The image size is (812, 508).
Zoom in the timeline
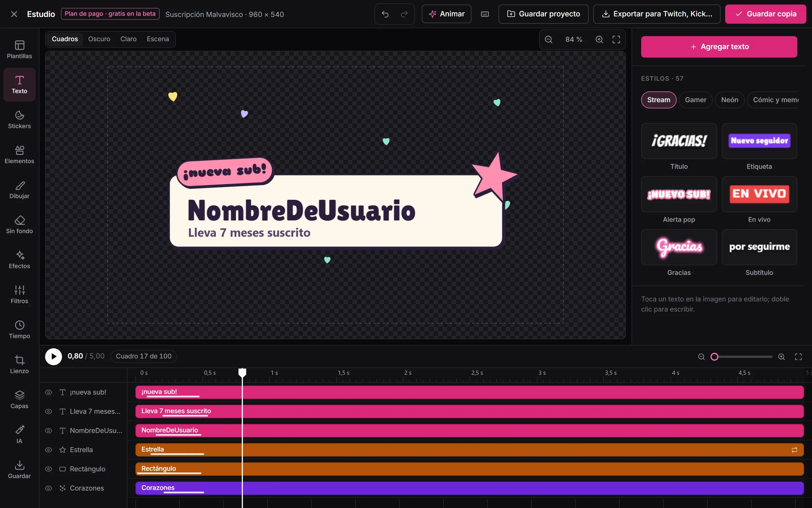point(782,357)
